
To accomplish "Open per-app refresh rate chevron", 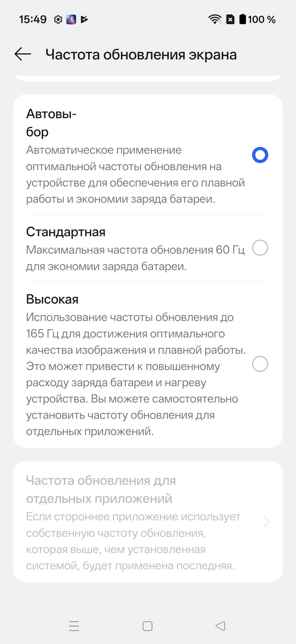I will coord(266,522).
